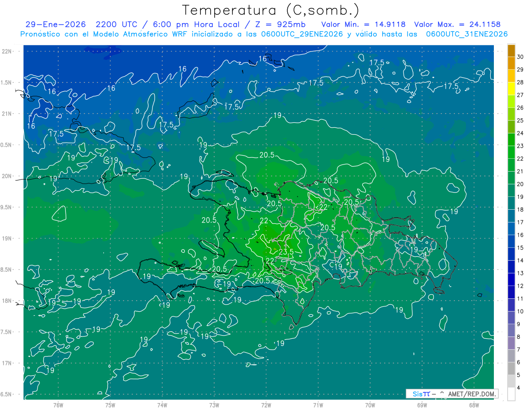Click the green legend swatch between 22 and 23

pyautogui.click(x=511, y=153)
